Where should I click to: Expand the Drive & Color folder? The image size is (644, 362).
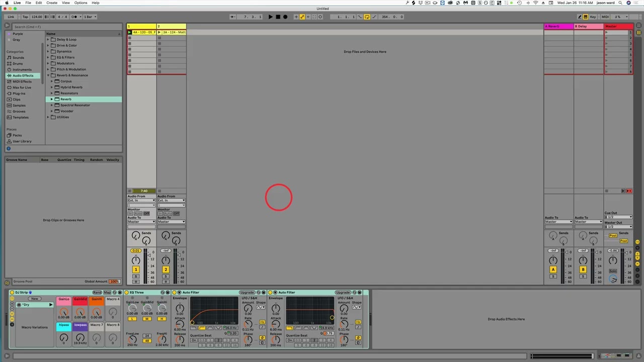point(48,45)
